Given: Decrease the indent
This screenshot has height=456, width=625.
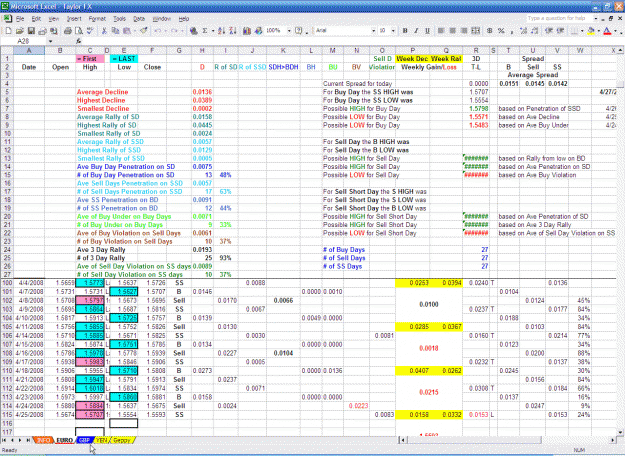Looking at the screenshot, I should [549, 31].
